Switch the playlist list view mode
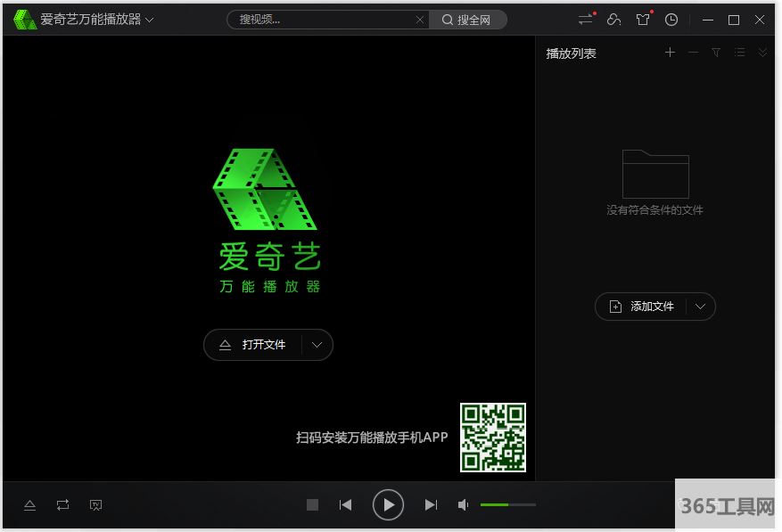782x532 pixels. 739,53
